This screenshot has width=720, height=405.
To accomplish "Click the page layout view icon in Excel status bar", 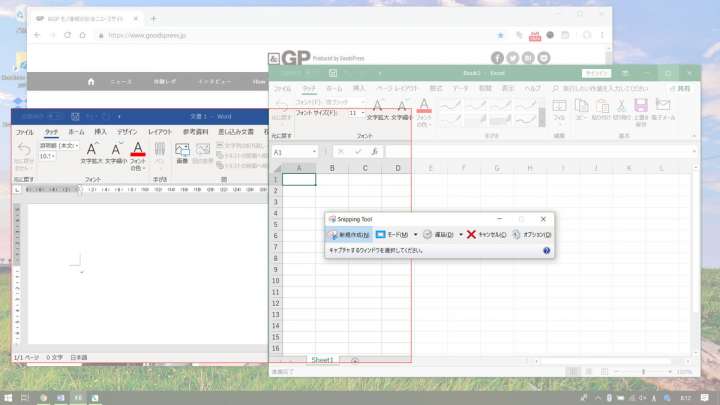I will 589,371.
